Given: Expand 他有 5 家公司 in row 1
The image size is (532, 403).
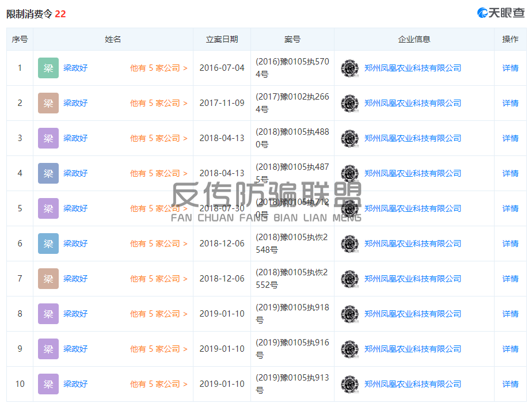Looking at the screenshot, I should [158, 68].
